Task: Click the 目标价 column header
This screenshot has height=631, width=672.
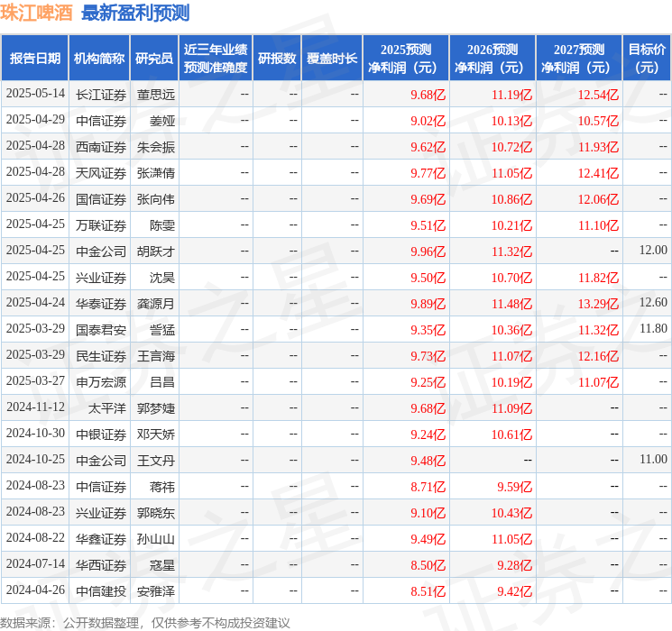Action: (647, 59)
